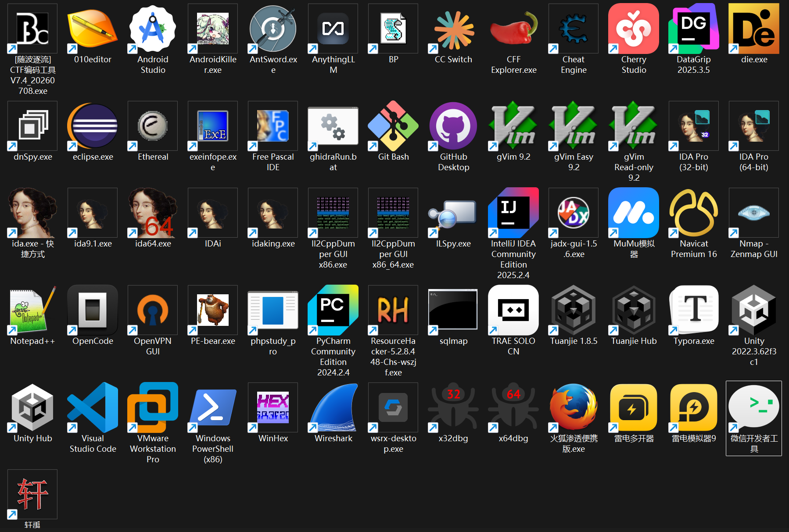Viewport: 789px width, 532px height.
Task: Launch Navicat Premium 16
Action: coord(694,213)
